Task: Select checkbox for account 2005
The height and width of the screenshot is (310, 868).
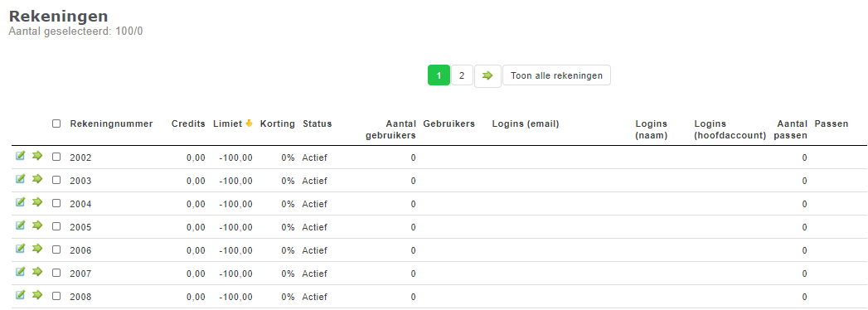Action: (x=56, y=227)
